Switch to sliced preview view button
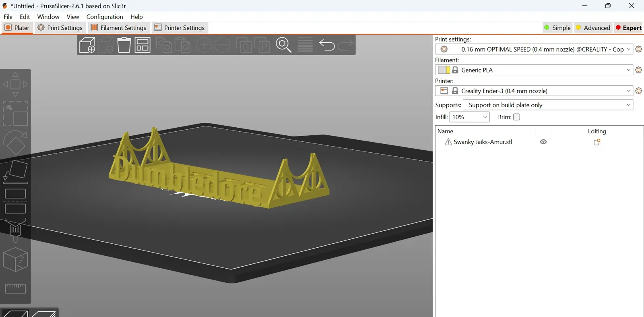 point(43,313)
